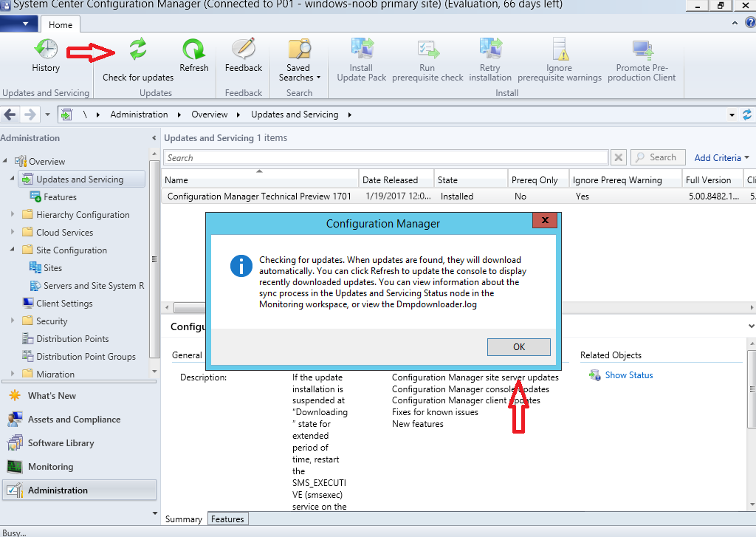This screenshot has height=537, width=756.
Task: Expand the Security folder
Action: coord(13,321)
